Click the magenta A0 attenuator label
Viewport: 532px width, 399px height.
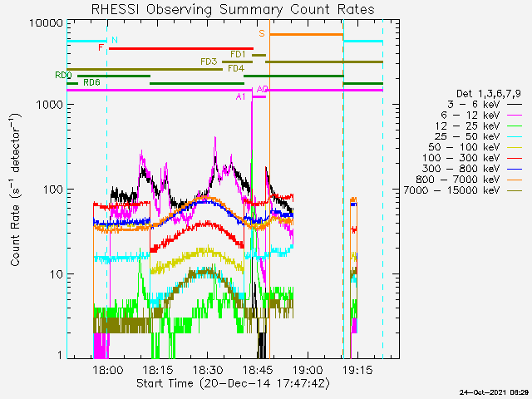(263, 89)
